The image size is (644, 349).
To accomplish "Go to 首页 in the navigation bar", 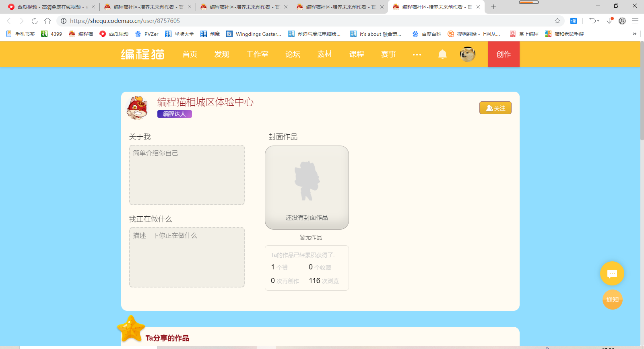I will 190,54.
